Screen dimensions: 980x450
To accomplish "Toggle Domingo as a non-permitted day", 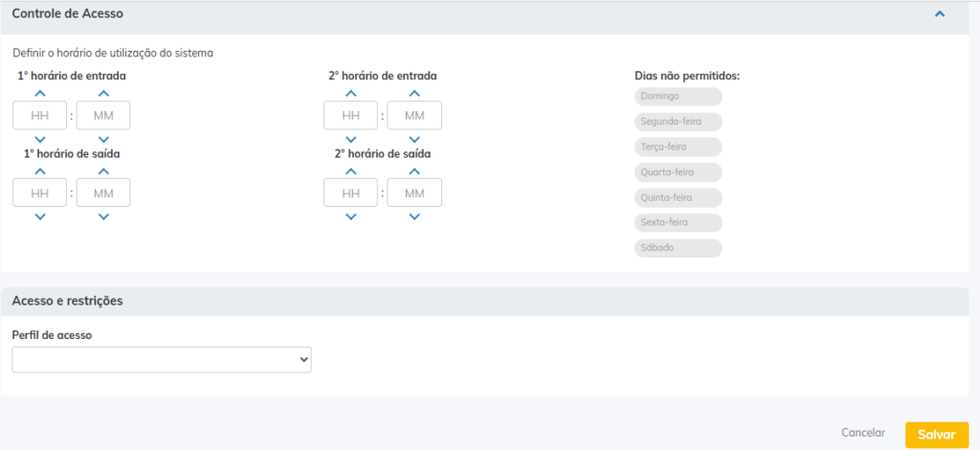I will coord(678,97).
